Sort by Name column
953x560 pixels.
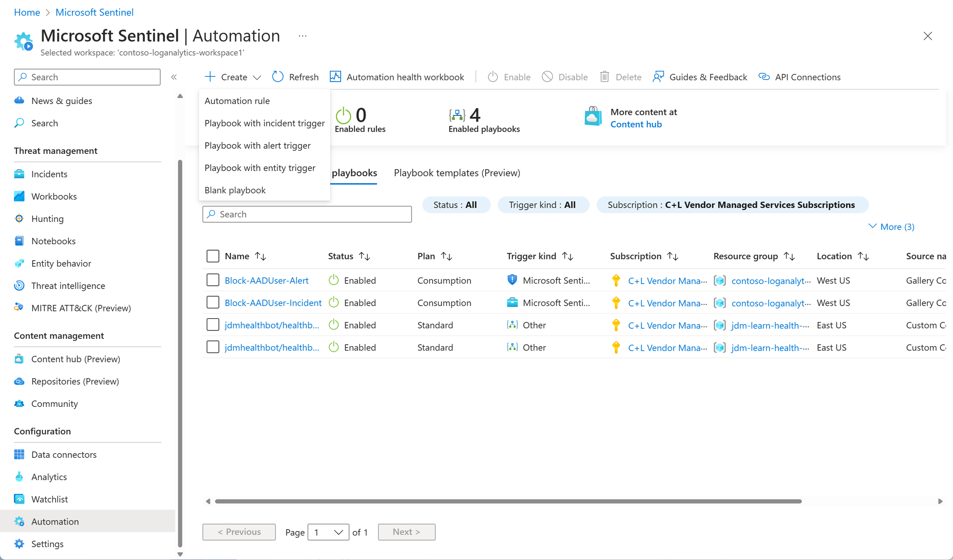[261, 256]
